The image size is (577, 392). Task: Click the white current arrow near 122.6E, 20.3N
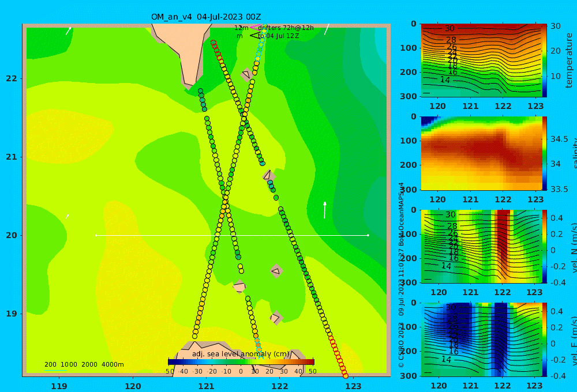[x=324, y=210]
